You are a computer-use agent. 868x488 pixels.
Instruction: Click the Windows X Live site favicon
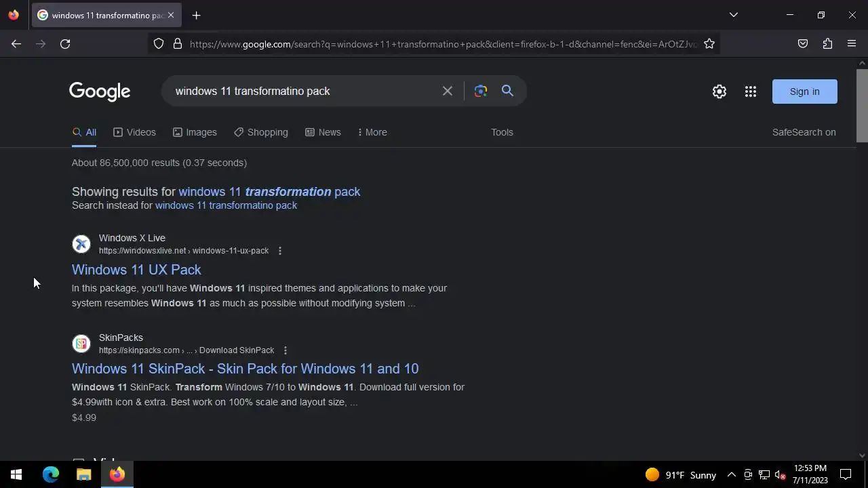pos(81,244)
